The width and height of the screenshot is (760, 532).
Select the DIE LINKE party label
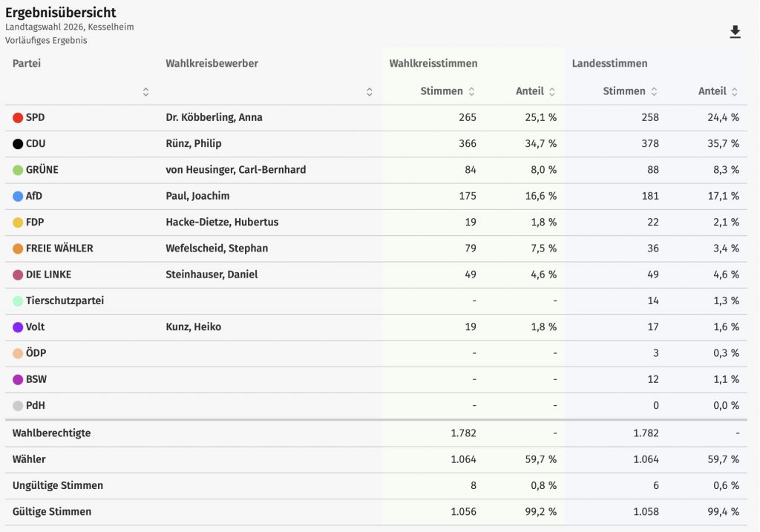tap(49, 275)
